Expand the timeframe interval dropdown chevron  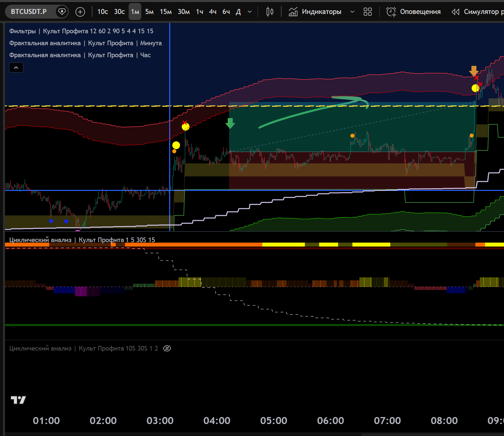250,12
